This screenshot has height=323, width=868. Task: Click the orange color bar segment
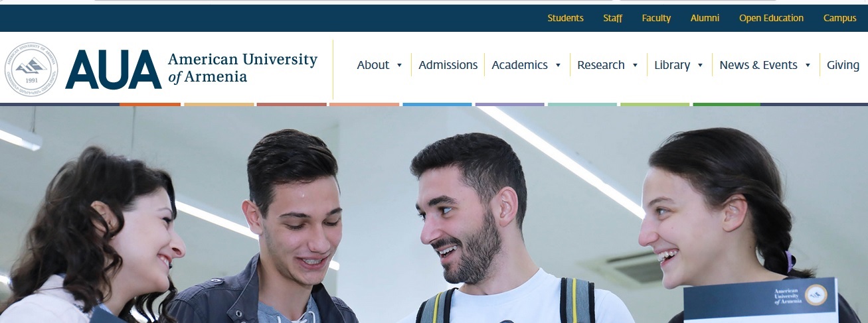[x=150, y=104]
